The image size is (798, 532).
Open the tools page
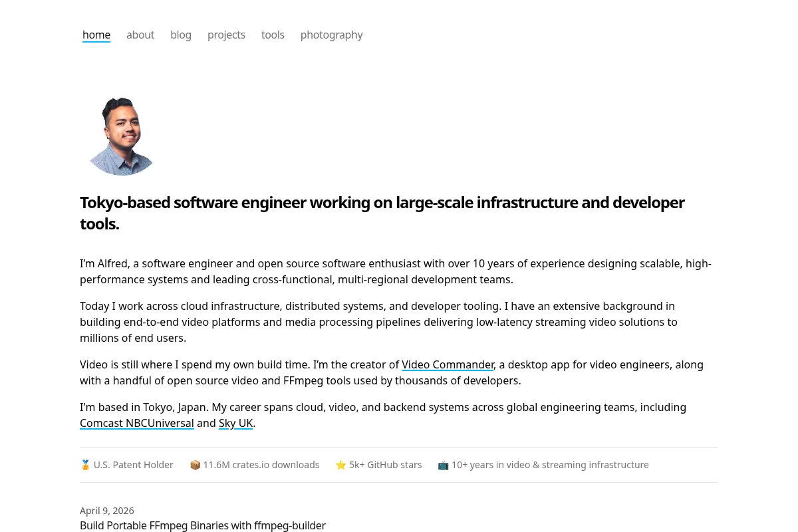(273, 35)
